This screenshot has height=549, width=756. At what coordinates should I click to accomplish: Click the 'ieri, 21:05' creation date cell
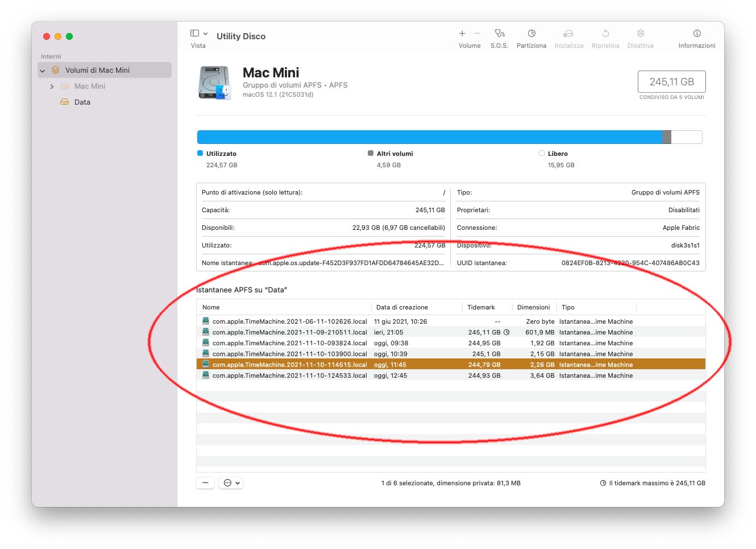389,332
